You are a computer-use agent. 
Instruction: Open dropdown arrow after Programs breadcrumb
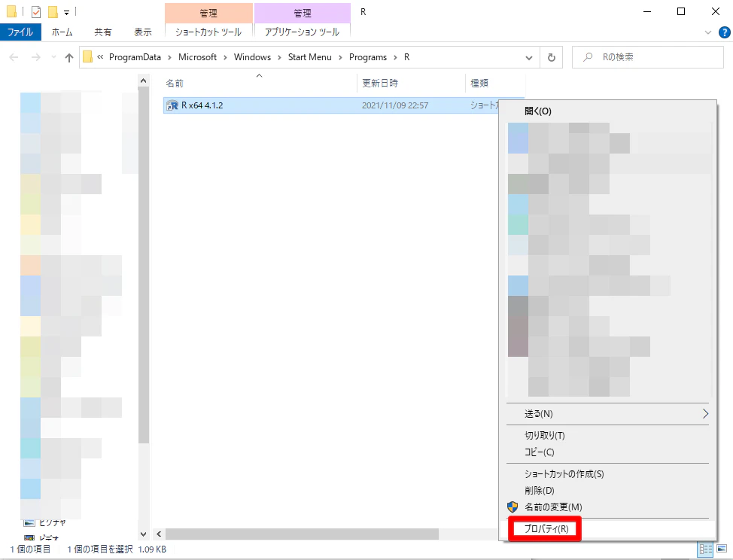point(395,57)
